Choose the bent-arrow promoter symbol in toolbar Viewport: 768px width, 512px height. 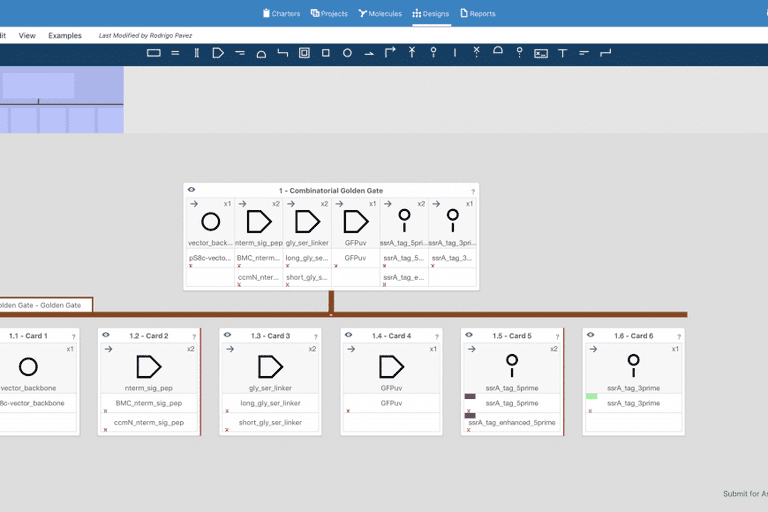tap(390, 52)
